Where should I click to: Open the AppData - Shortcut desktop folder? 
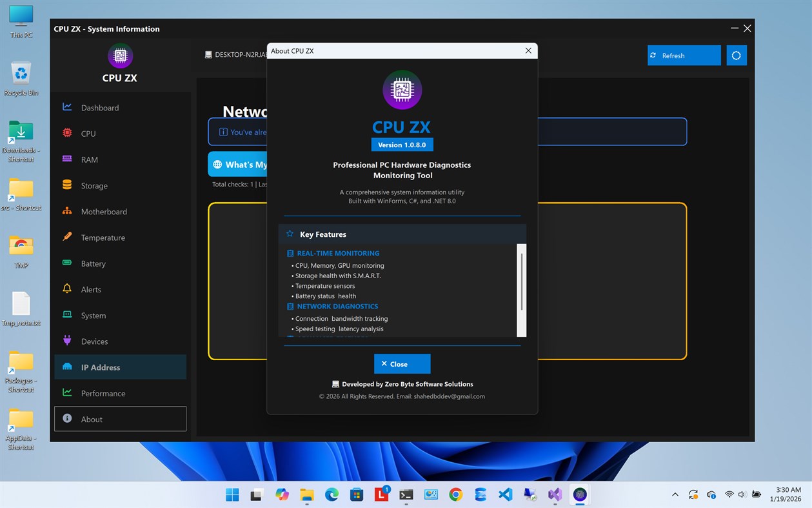click(21, 429)
